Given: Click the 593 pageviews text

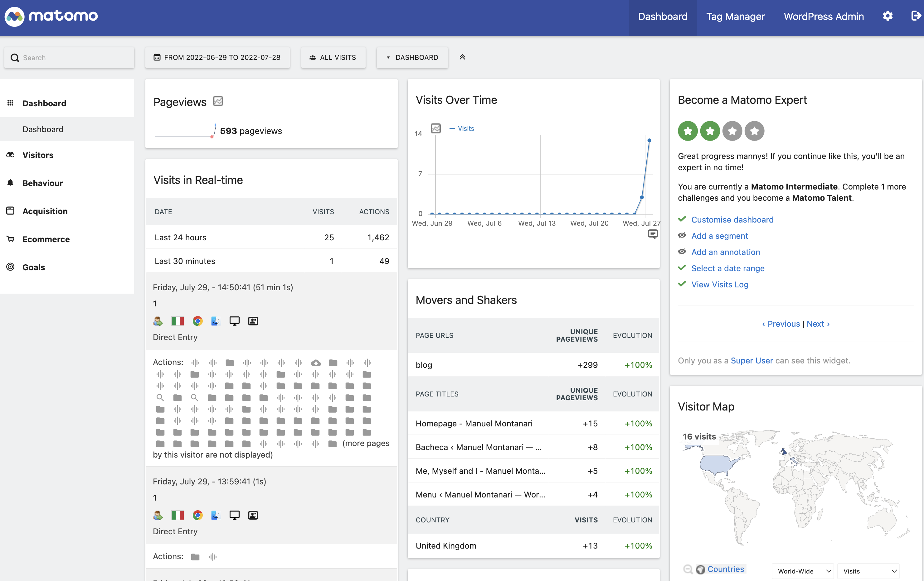Looking at the screenshot, I should 251,131.
